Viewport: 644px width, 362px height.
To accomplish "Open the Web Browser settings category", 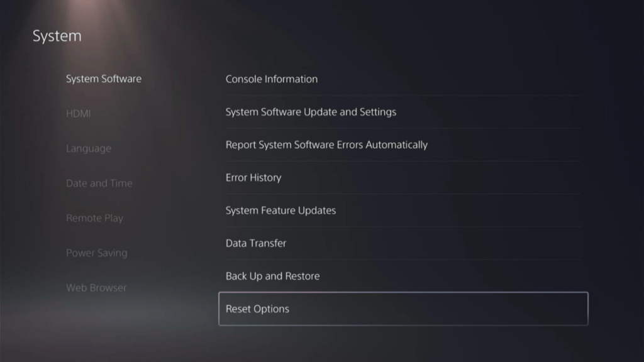I will pyautogui.click(x=96, y=287).
